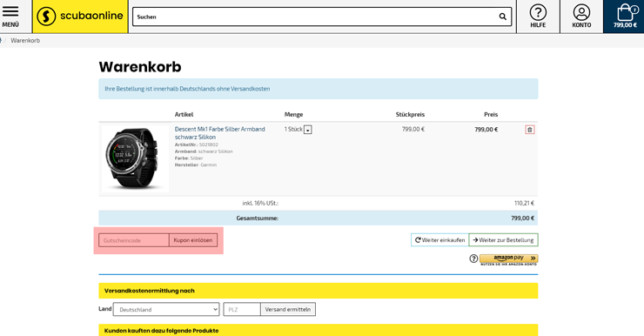Click the Gesamtsumme total 799,00 €

click(x=522, y=218)
